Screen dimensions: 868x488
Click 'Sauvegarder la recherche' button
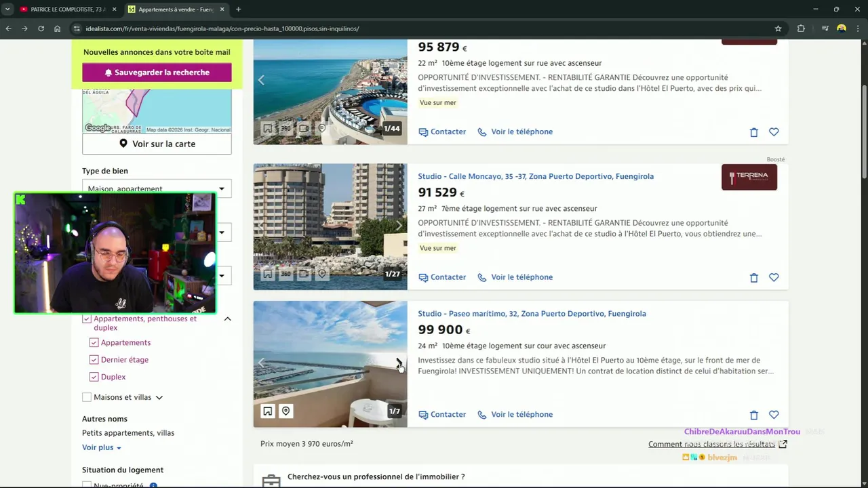click(x=157, y=73)
